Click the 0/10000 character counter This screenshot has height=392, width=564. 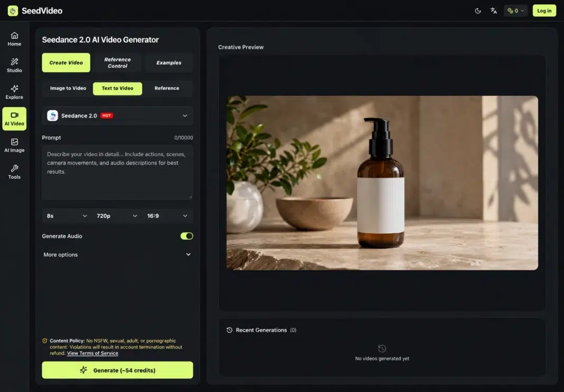(x=183, y=138)
